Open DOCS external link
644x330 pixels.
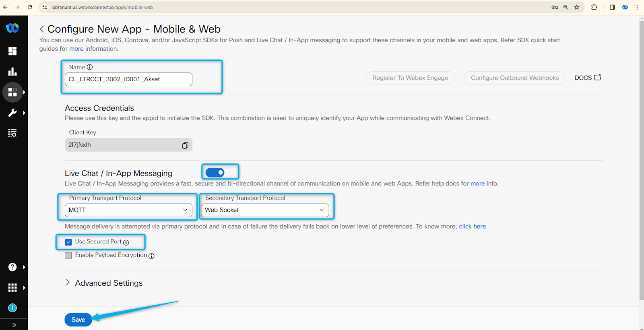point(588,78)
